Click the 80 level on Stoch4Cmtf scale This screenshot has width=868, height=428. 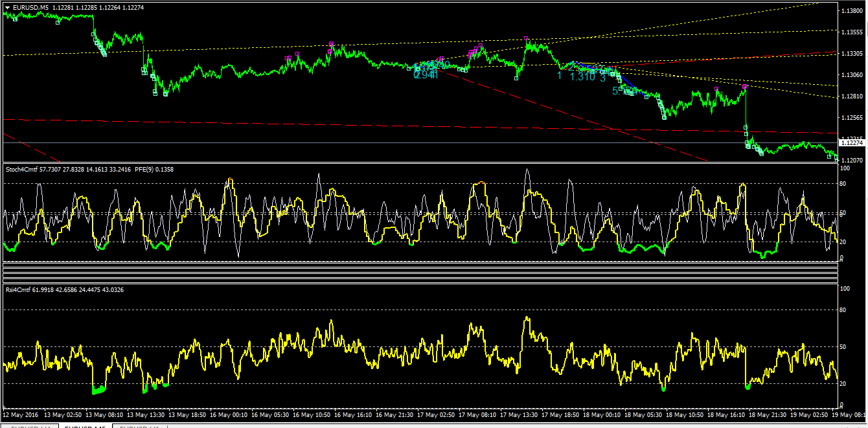(843, 184)
